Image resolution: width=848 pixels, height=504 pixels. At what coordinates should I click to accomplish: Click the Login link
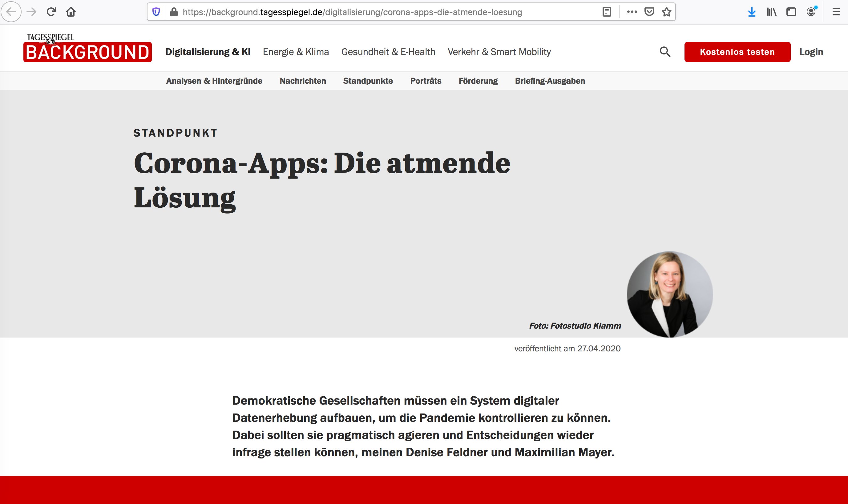(x=811, y=52)
